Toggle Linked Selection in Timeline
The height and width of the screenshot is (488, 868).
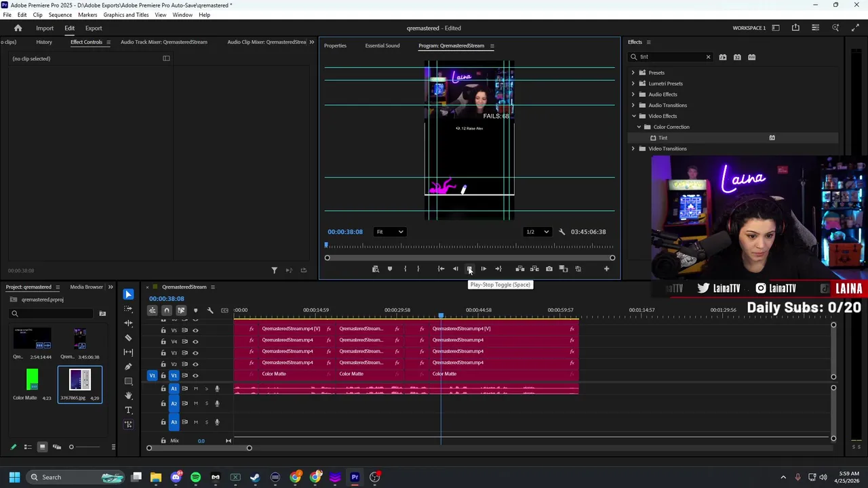(181, 310)
